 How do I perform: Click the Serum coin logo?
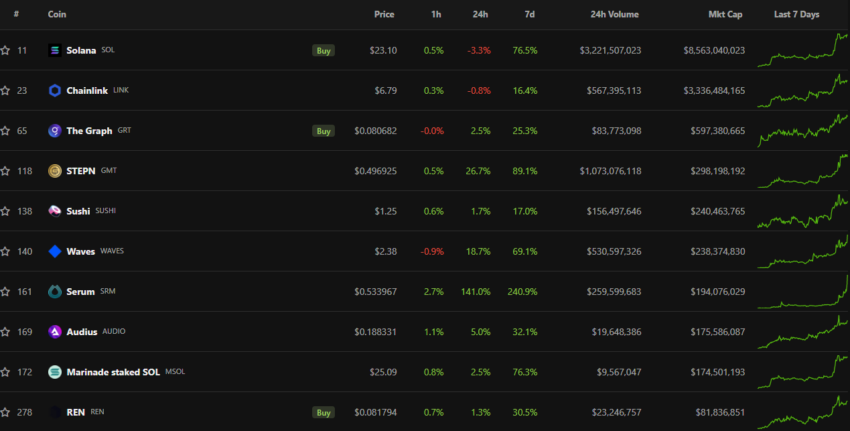(x=55, y=292)
